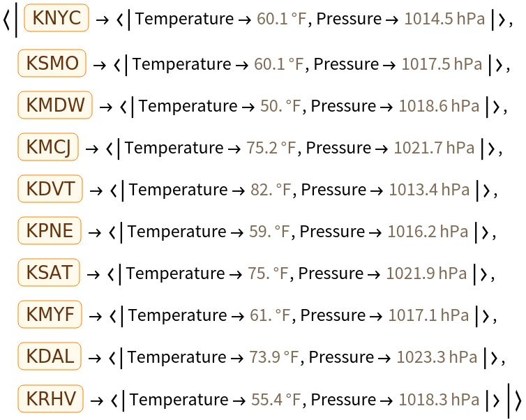
Task: Click the KDAL station entity
Action: tap(50, 357)
